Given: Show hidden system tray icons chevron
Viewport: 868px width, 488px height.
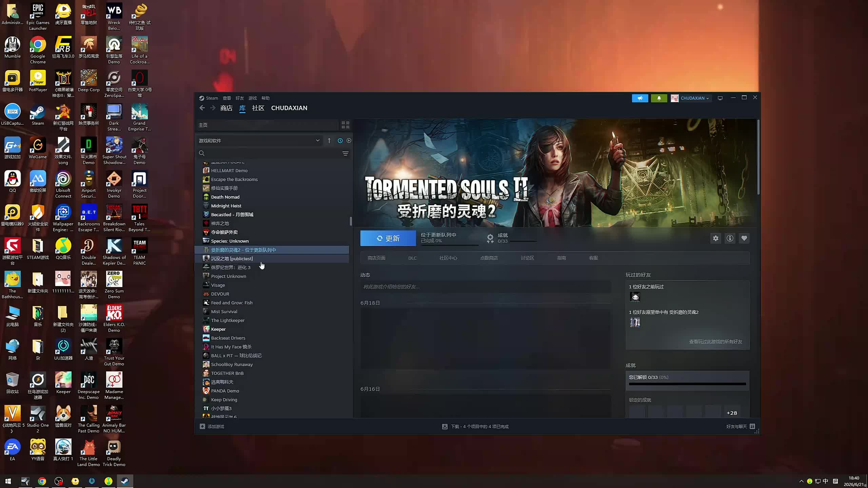Looking at the screenshot, I should tap(801, 481).
